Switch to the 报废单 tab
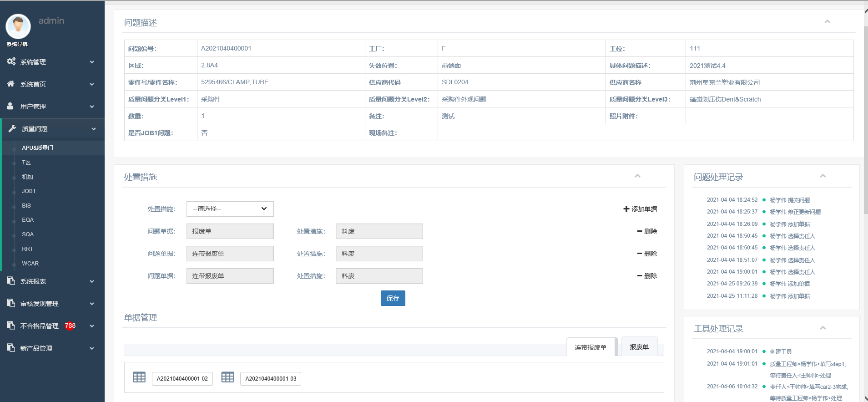 coord(639,346)
